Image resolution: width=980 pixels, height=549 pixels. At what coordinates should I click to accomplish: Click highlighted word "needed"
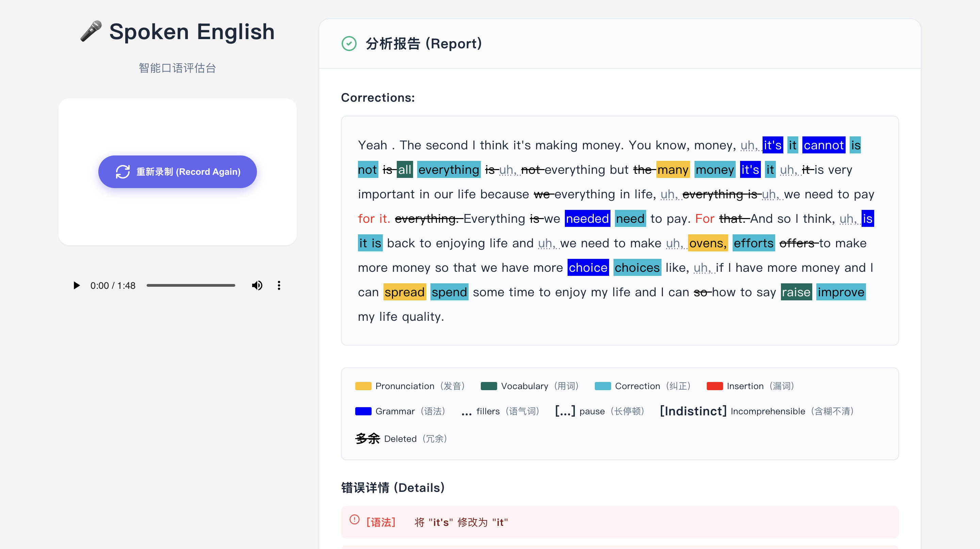click(x=587, y=218)
